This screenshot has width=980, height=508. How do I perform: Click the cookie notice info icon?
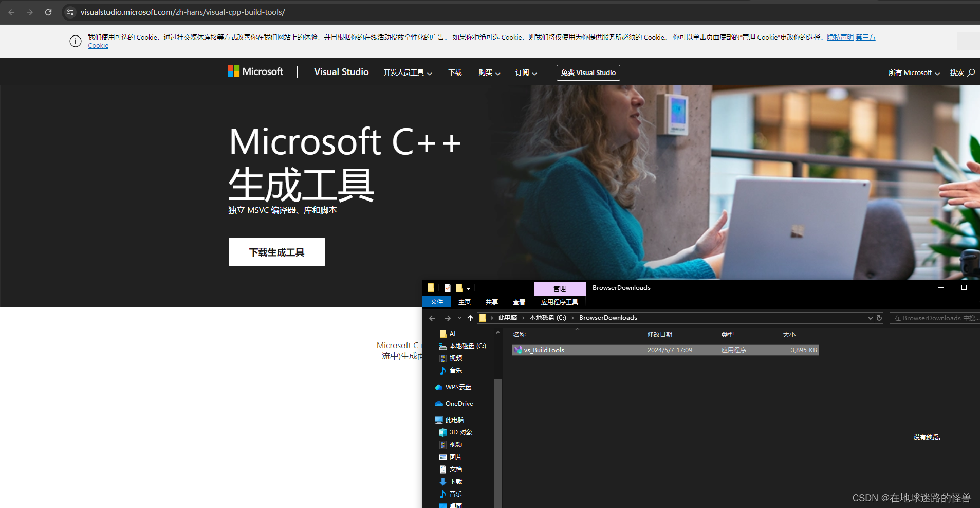click(76, 41)
